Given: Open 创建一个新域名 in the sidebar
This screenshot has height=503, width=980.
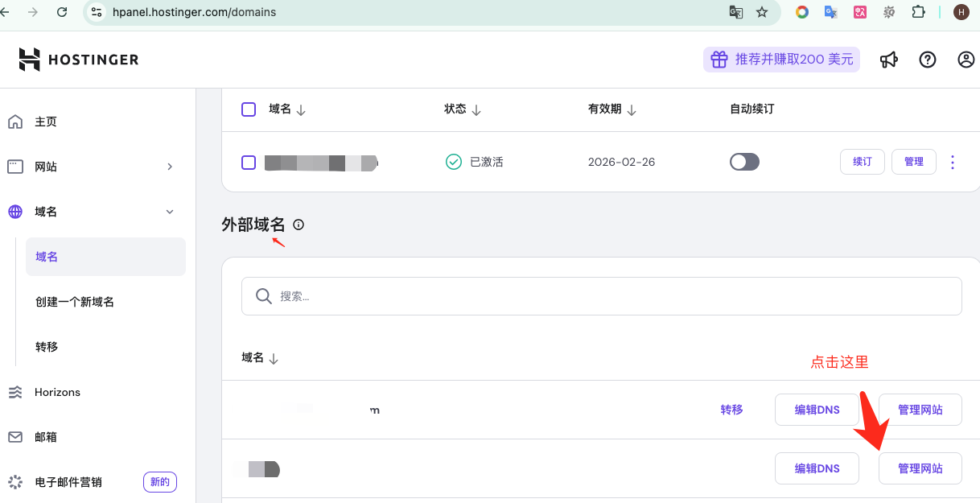Looking at the screenshot, I should (x=75, y=302).
